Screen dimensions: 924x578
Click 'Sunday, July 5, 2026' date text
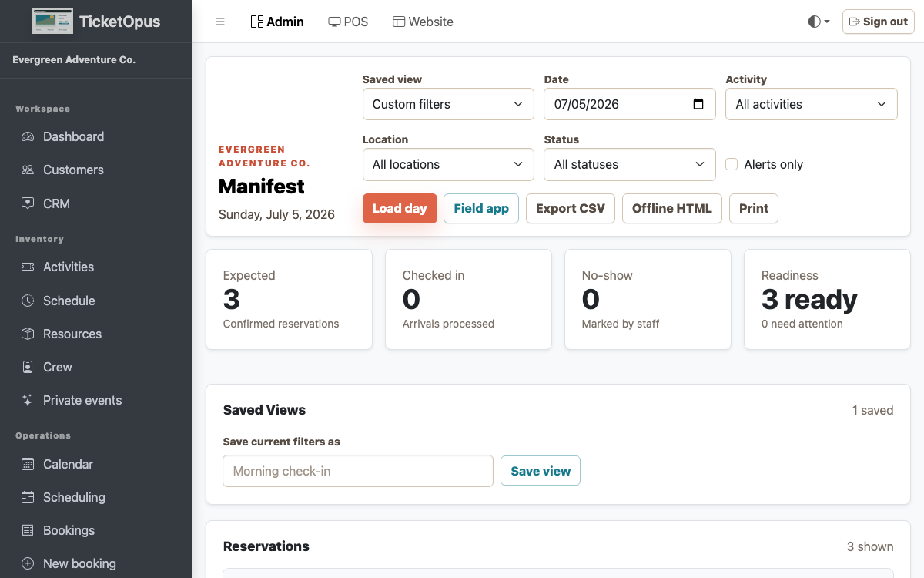[276, 214]
